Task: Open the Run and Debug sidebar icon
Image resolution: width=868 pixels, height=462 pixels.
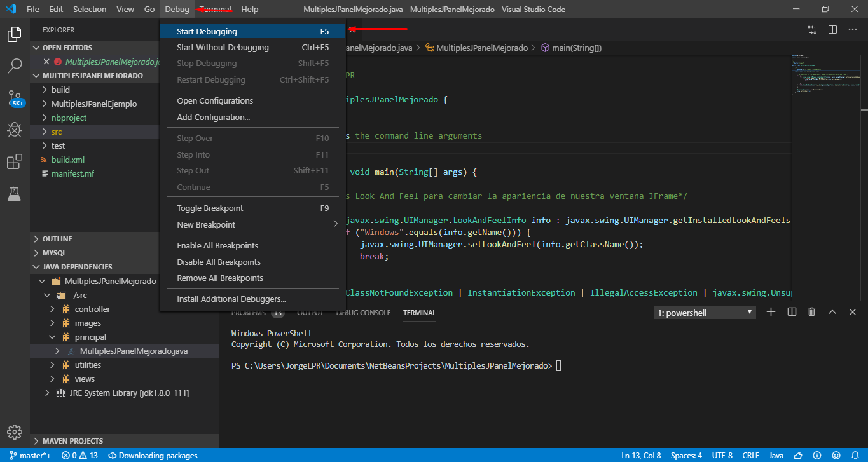Action: pos(14,130)
